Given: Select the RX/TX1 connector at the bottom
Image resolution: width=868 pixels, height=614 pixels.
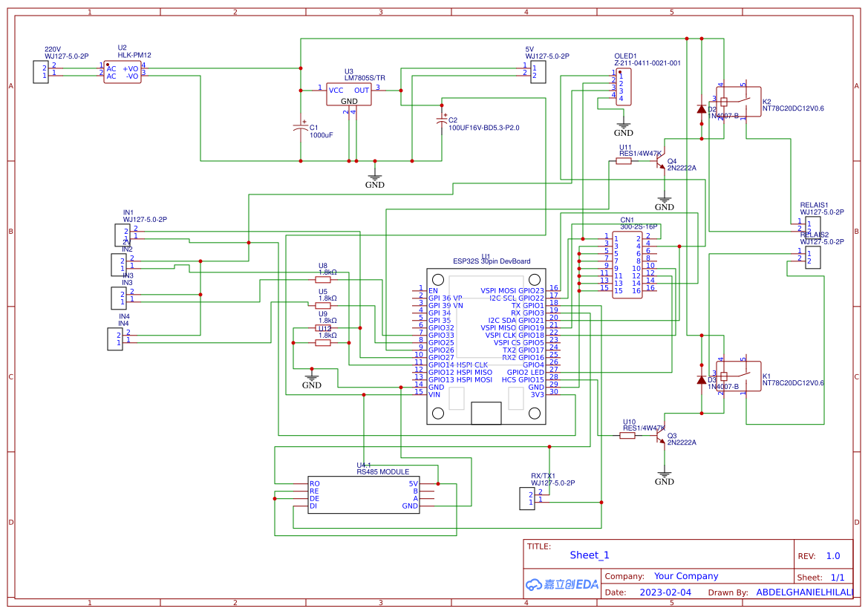Looking at the screenshot, I should pyautogui.click(x=526, y=497).
